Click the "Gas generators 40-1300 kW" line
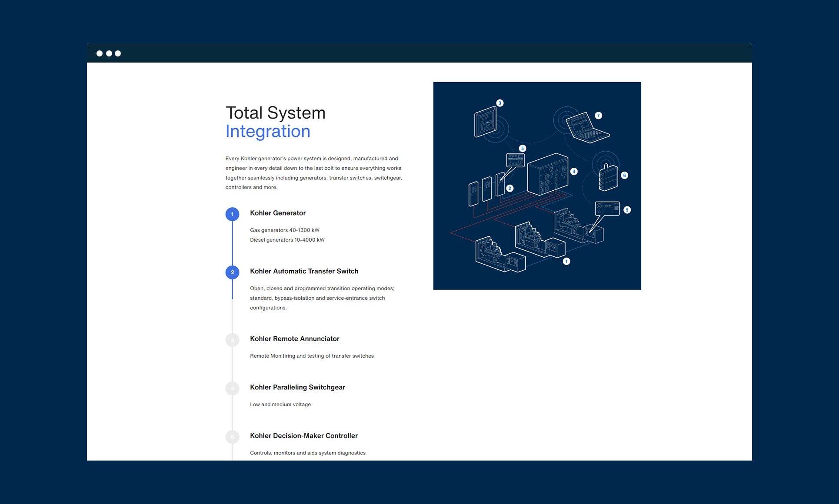The height and width of the screenshot is (504, 839). [x=285, y=230]
